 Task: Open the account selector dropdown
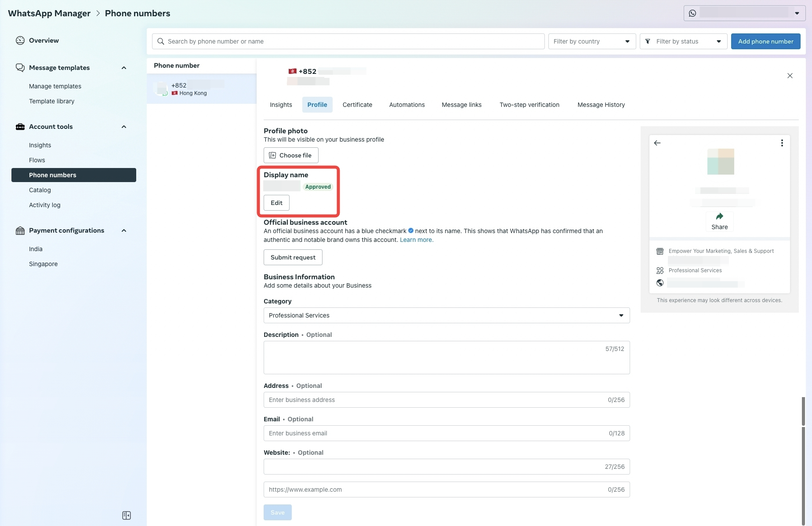point(744,13)
